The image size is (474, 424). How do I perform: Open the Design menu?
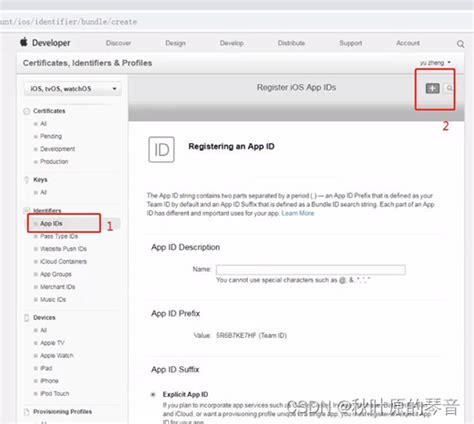pyautogui.click(x=175, y=43)
